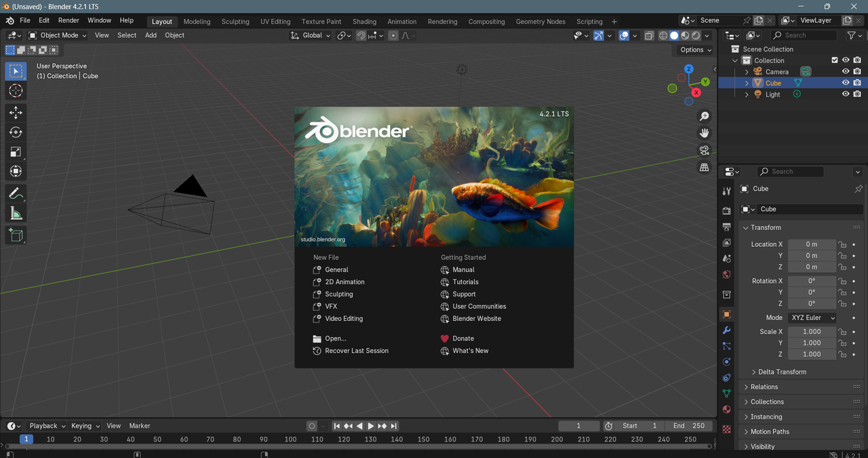Screen dimensions: 868x458
Task: Create new 2D Animation file
Action: (x=344, y=282)
